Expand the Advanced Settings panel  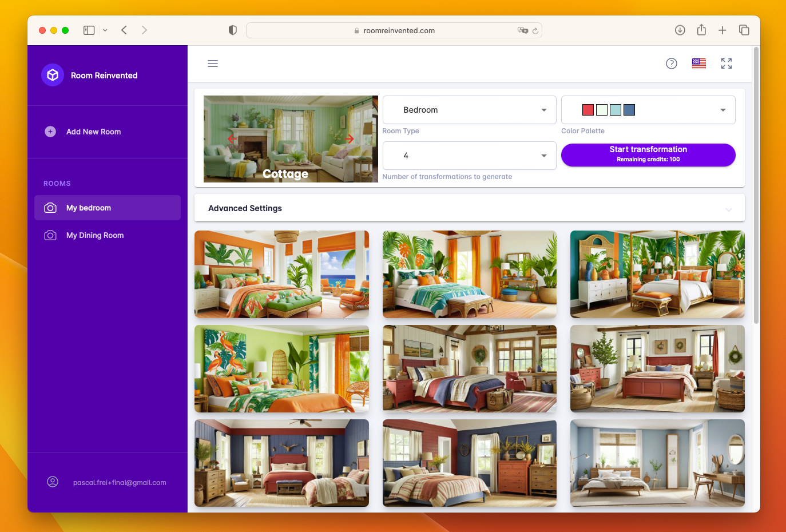point(470,208)
